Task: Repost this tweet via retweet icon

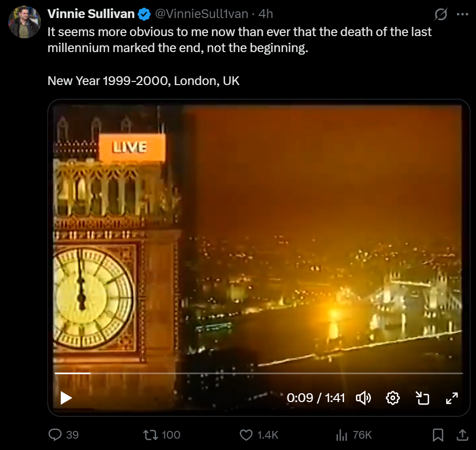Action: (150, 435)
